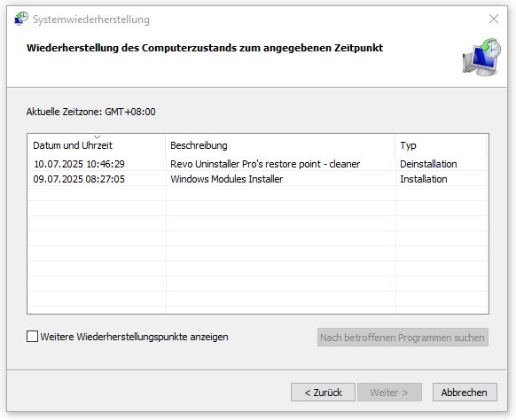
Task: Click the Installation type cell
Action: pos(424,179)
